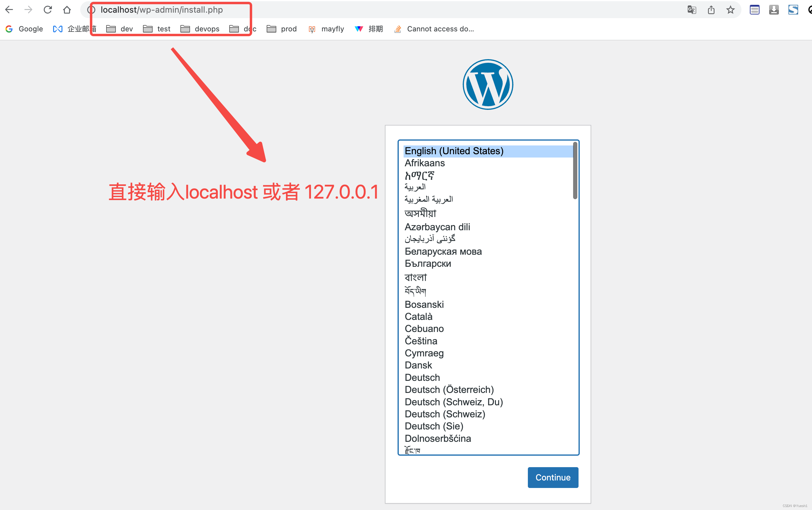
Task: Select the العربية language option
Action: [x=488, y=187]
